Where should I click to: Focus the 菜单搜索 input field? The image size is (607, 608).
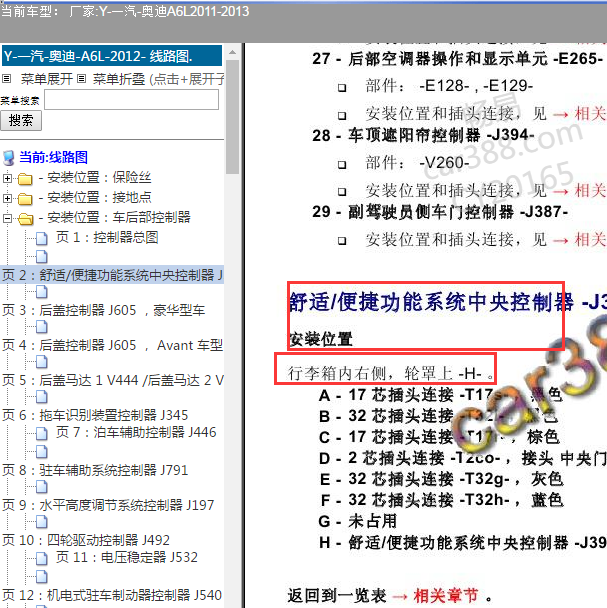pos(131,99)
